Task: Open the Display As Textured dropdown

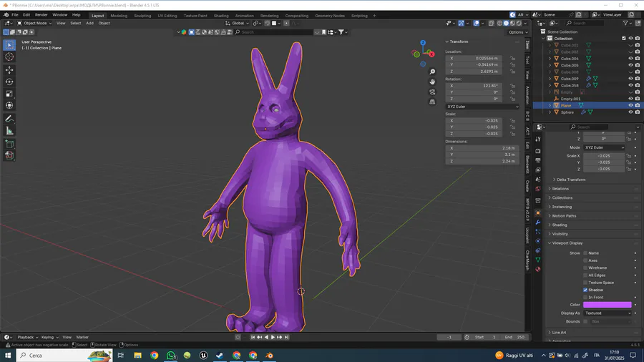Action: (607, 313)
